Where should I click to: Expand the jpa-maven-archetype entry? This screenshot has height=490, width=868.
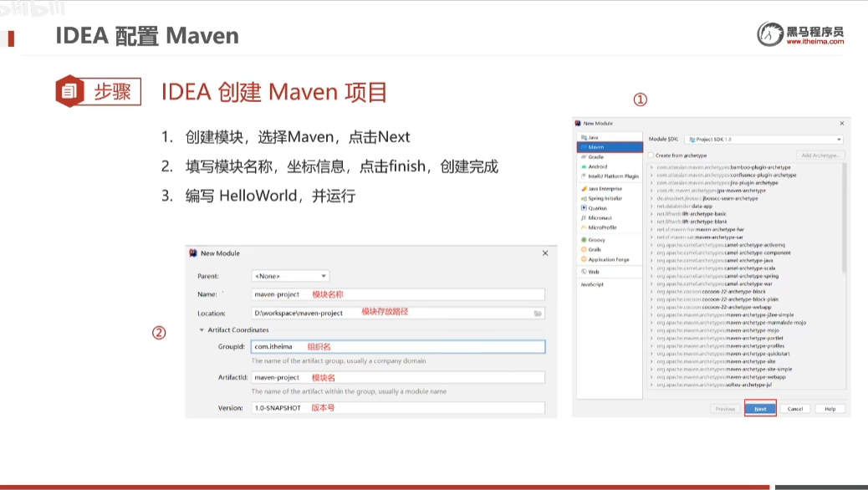click(x=651, y=191)
